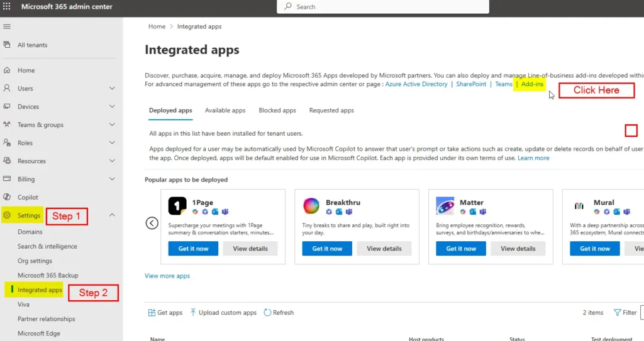Viewport: 644px width, 341px height.
Task: Click the Resources icon in sidebar
Action: 7,161
